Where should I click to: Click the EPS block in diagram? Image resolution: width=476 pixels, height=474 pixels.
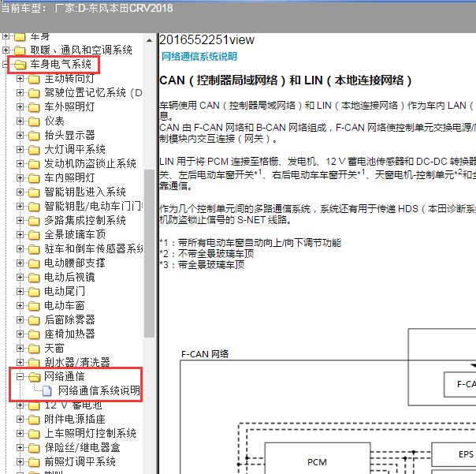(454, 454)
